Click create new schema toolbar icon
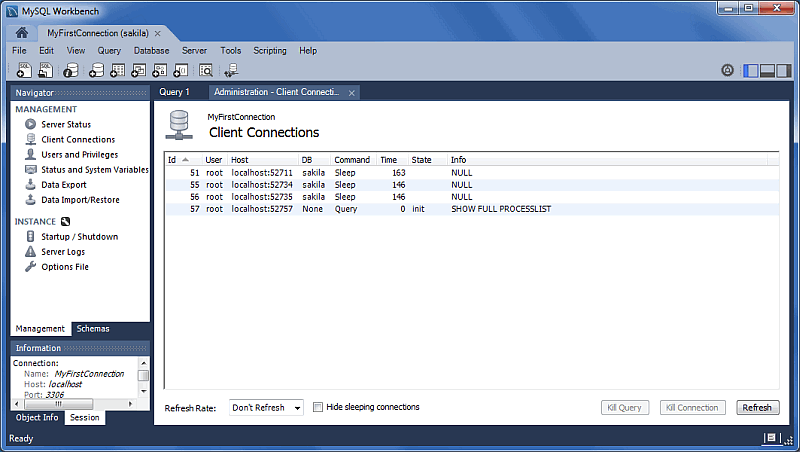Image resolution: width=800 pixels, height=452 pixels. (96, 70)
